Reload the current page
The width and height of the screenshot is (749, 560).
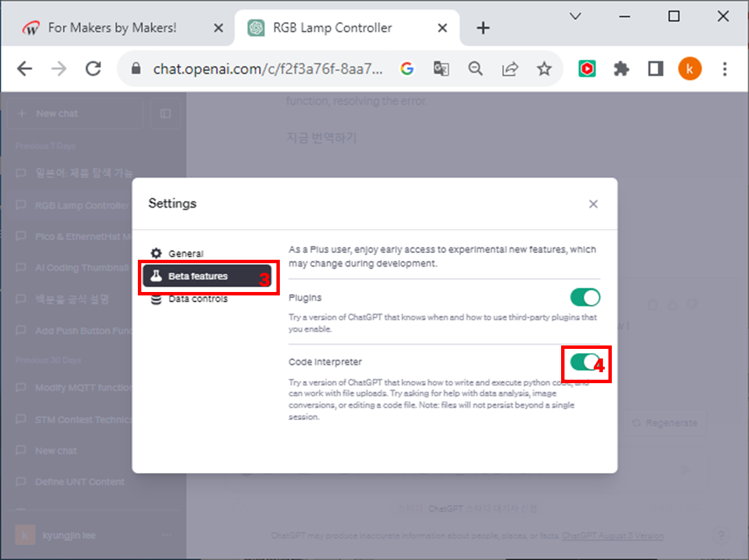coord(93,69)
